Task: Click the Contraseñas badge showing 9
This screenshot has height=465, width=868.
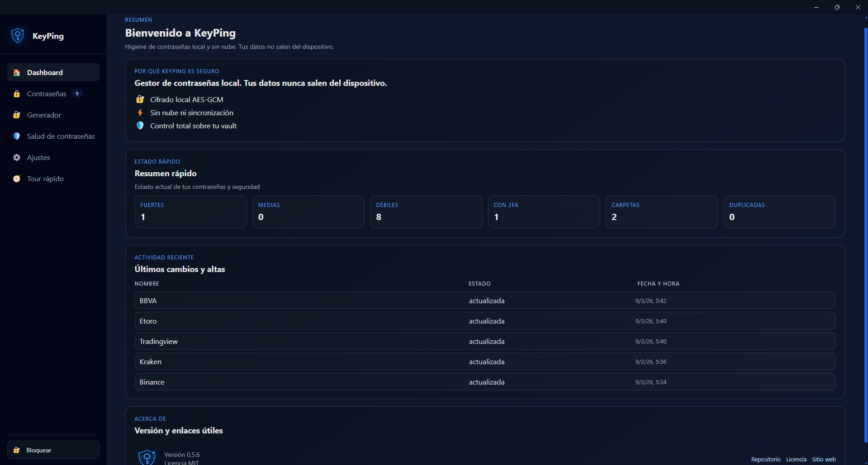Action: tap(77, 94)
